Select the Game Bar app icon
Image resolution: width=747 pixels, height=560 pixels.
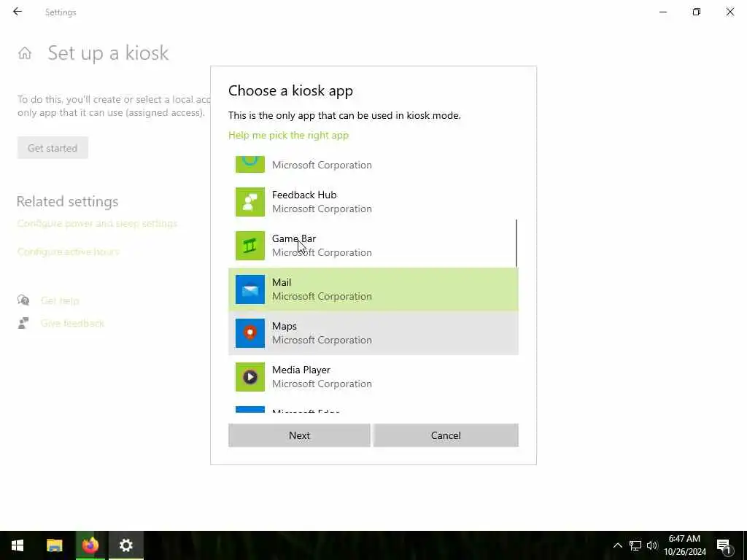click(x=250, y=246)
